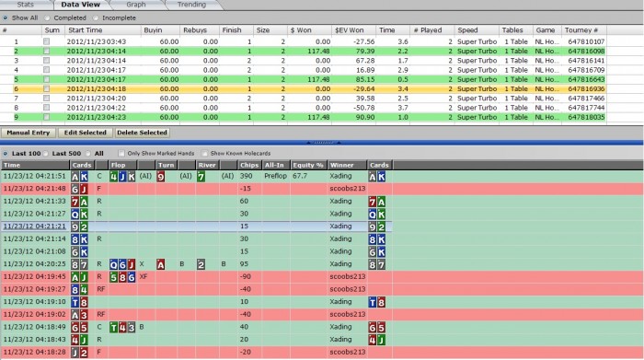Screen dimensions: 644x360
Task: Toggle Show Known Holecards checkbox
Action: 204,153
